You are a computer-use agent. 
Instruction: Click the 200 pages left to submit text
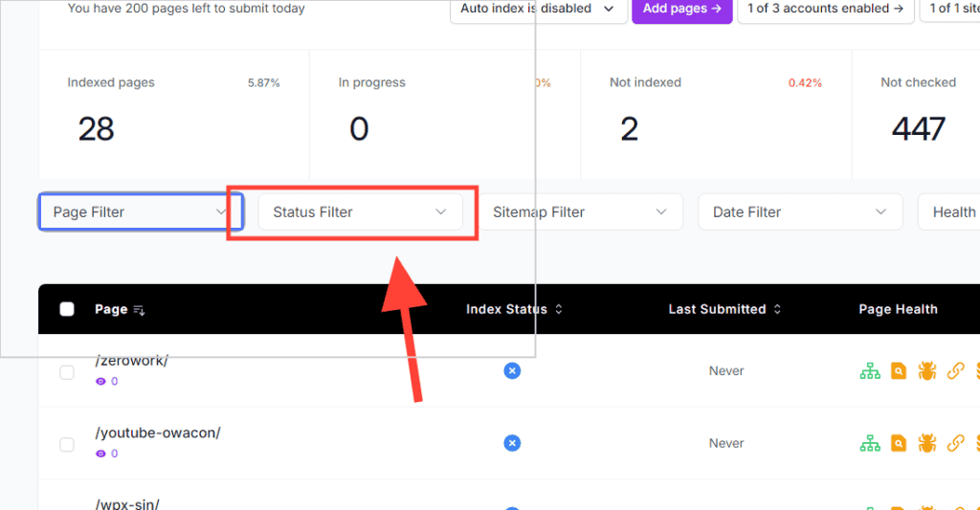pyautogui.click(x=187, y=8)
